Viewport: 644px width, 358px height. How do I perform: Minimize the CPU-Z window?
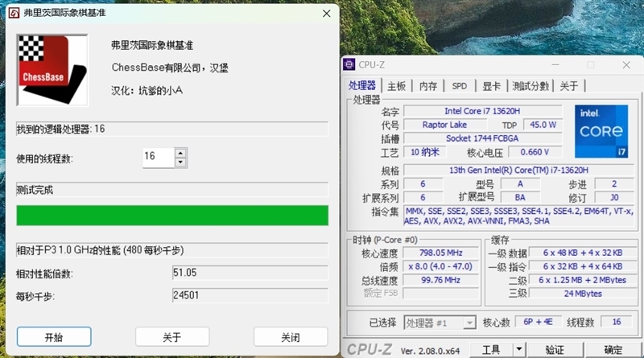[x=555, y=65]
